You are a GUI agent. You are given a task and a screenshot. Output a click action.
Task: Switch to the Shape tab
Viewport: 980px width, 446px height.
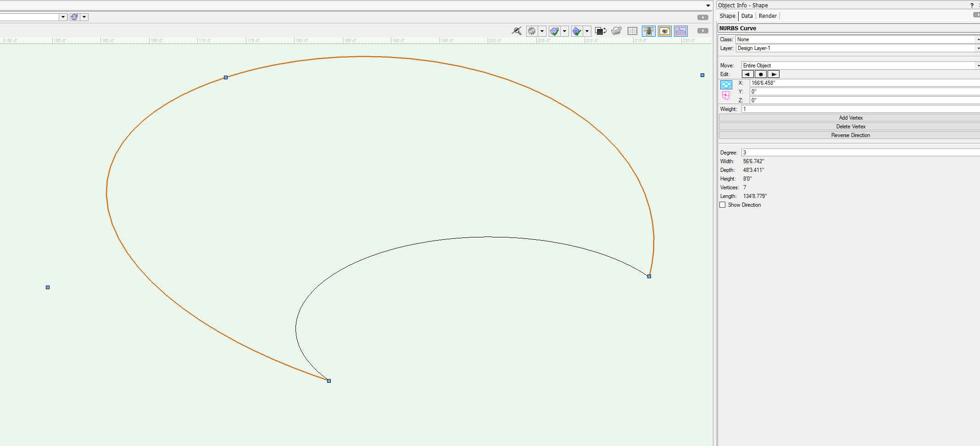[x=727, y=16]
